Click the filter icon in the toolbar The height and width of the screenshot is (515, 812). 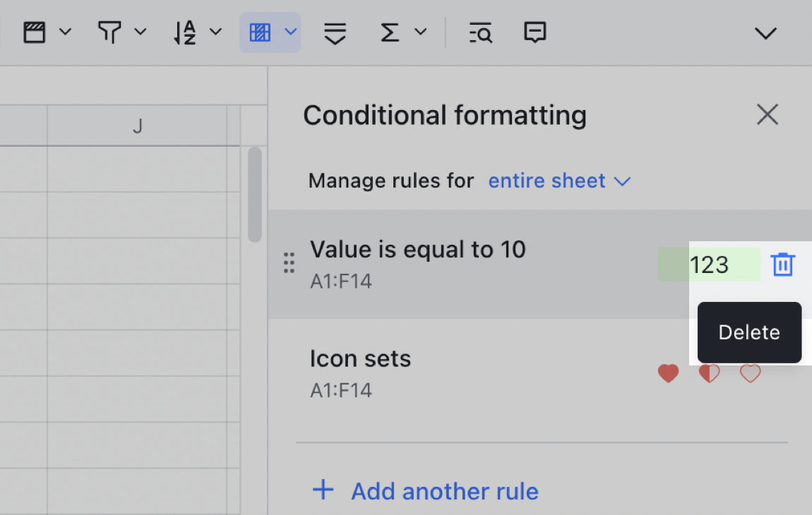pyautogui.click(x=109, y=32)
